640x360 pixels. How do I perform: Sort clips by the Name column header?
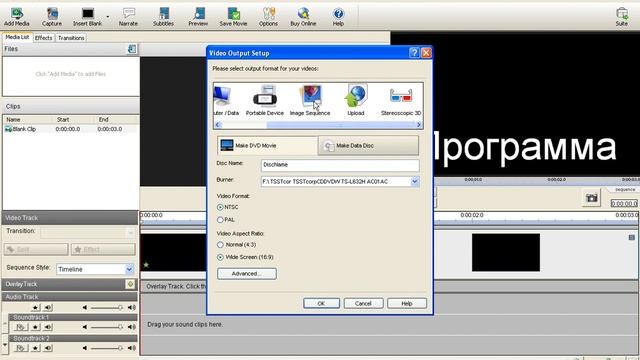(29, 120)
